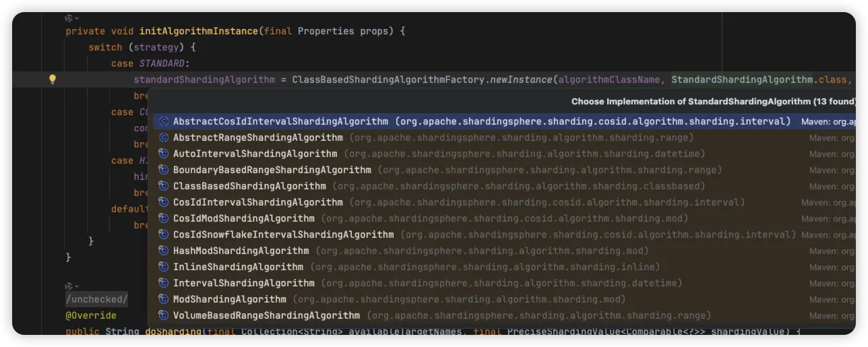Select ClassBasedShardingAlgorithm from the implementation list
Viewport: 868px width, 347px height.
(249, 186)
